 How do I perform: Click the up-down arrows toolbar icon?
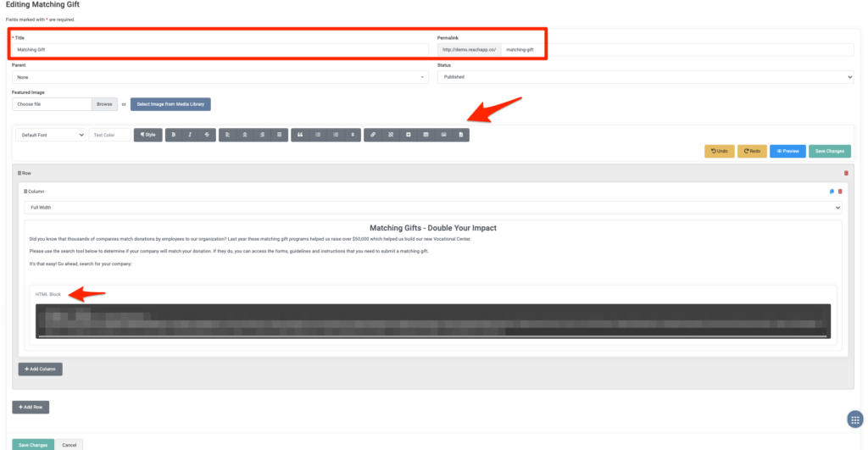tap(353, 135)
